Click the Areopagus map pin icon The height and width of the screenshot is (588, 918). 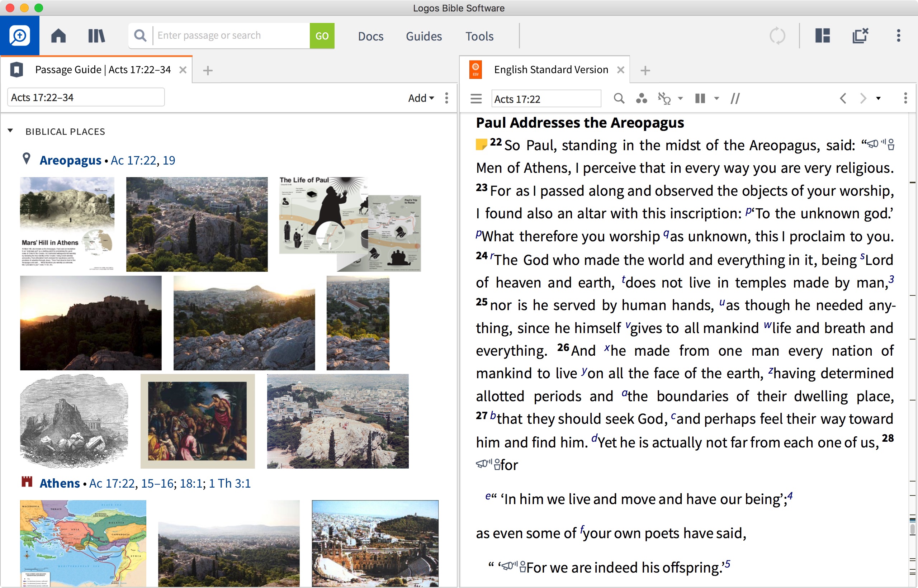pos(26,158)
